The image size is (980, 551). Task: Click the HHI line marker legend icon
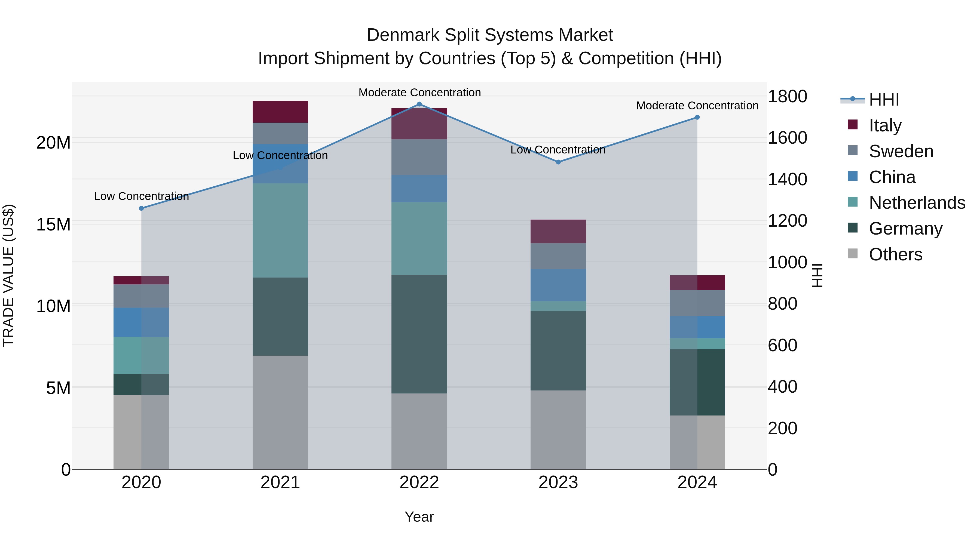tap(853, 99)
